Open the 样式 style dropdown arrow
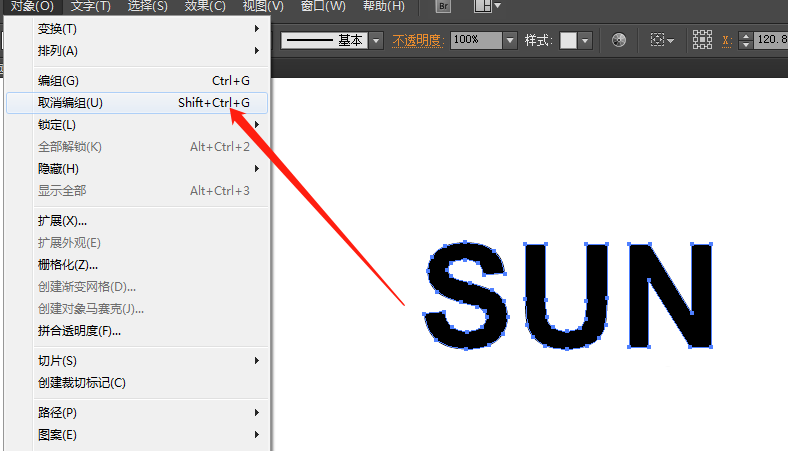 585,41
